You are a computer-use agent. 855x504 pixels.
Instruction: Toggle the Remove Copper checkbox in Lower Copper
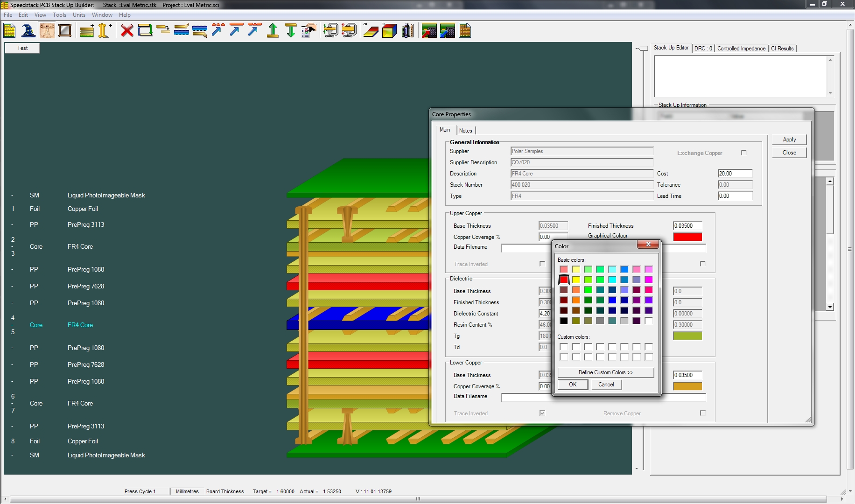coord(703,413)
